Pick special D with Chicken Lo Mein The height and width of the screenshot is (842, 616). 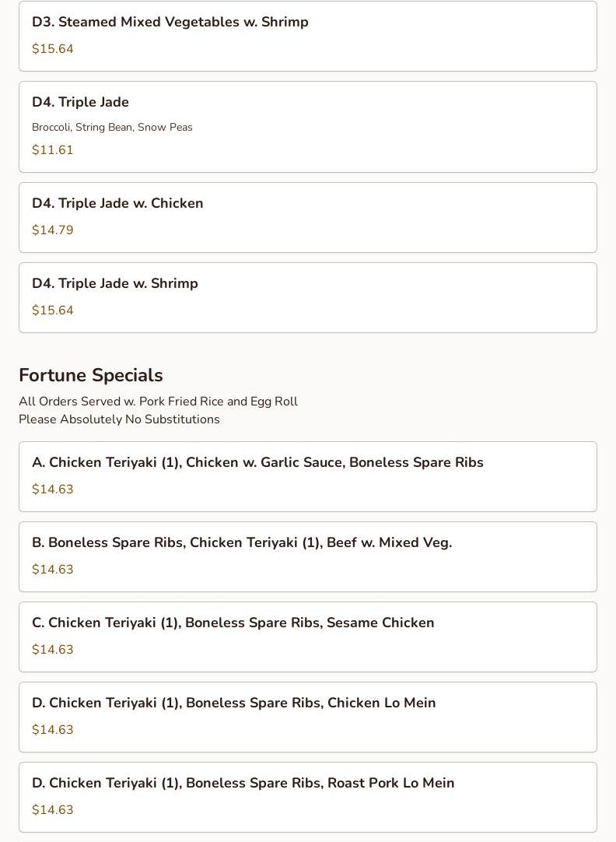pyautogui.click(x=307, y=717)
